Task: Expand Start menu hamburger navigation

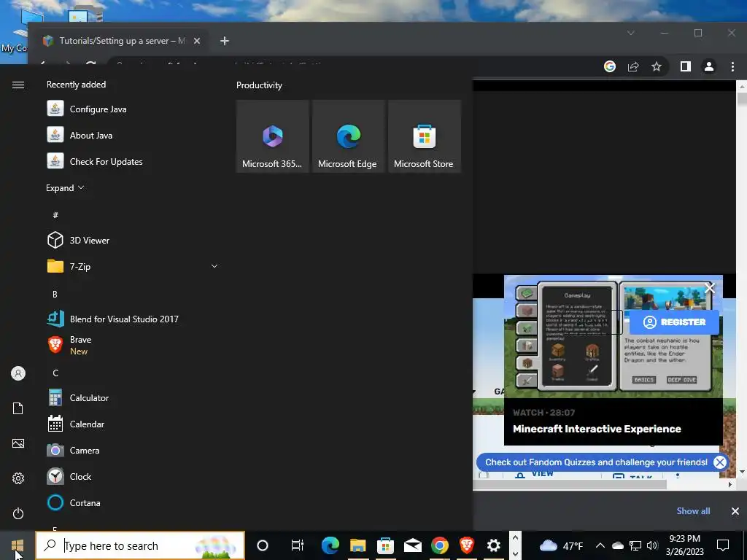Action: [x=18, y=85]
